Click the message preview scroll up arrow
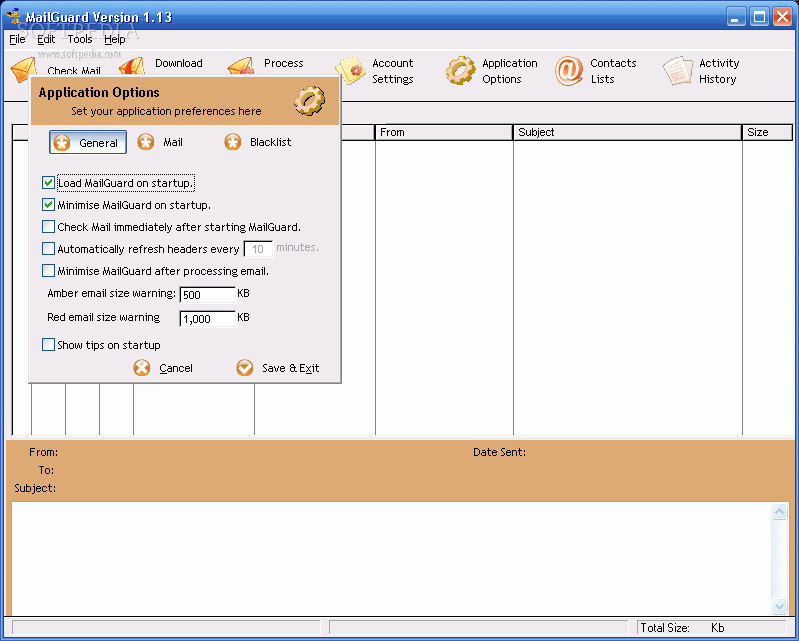799x641 pixels. coord(779,511)
